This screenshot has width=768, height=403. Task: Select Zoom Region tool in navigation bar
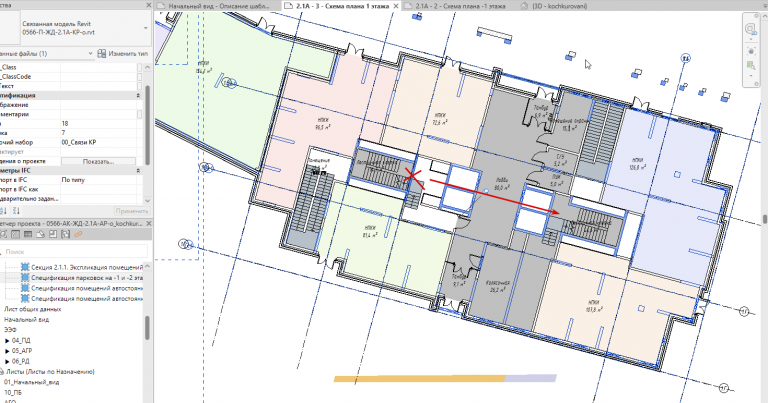[x=751, y=65]
